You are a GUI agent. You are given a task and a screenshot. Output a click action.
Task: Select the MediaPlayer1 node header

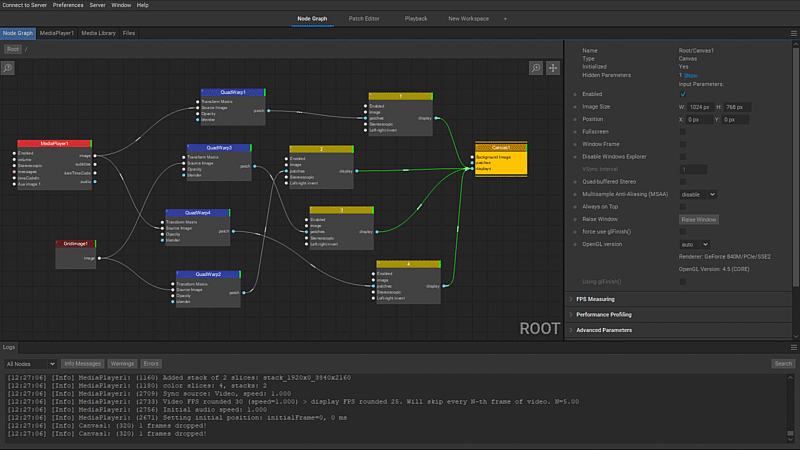pos(55,144)
